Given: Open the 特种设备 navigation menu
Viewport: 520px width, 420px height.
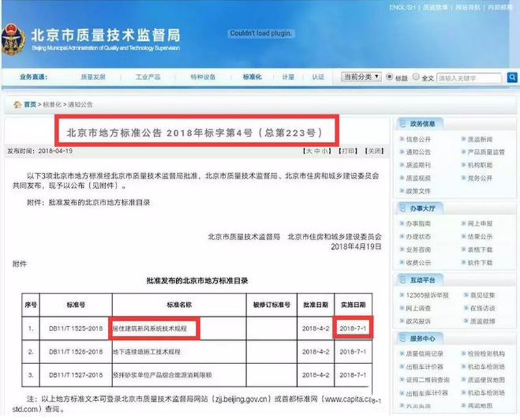Looking at the screenshot, I should point(203,77).
